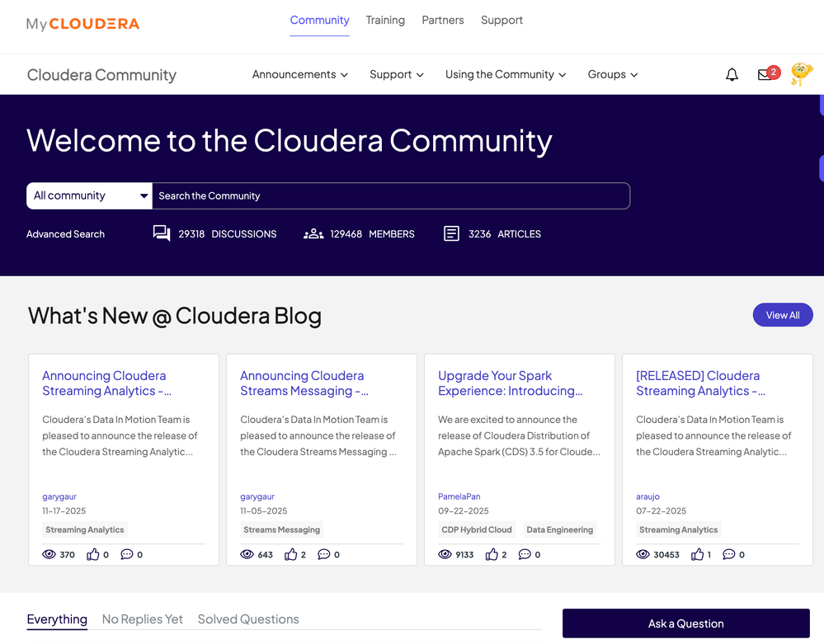Click comment icon on araujo card
824x644 pixels.
pos(729,554)
